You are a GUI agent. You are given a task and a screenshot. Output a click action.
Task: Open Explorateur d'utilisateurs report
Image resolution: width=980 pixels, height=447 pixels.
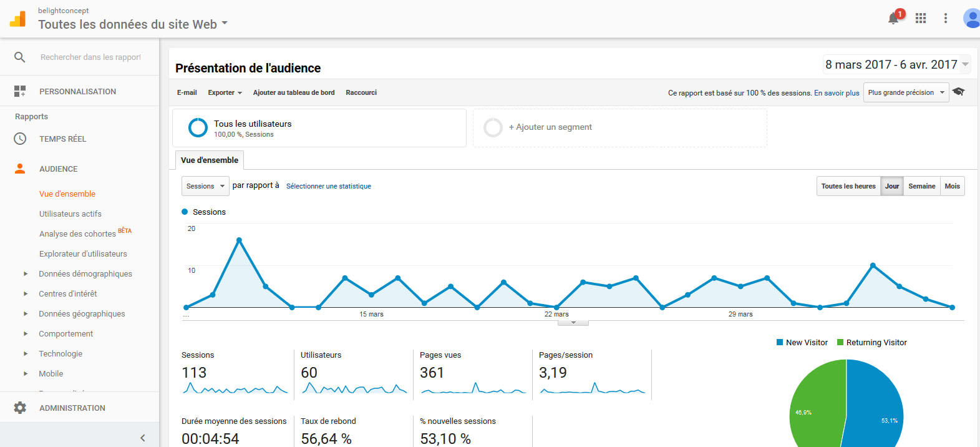point(83,253)
